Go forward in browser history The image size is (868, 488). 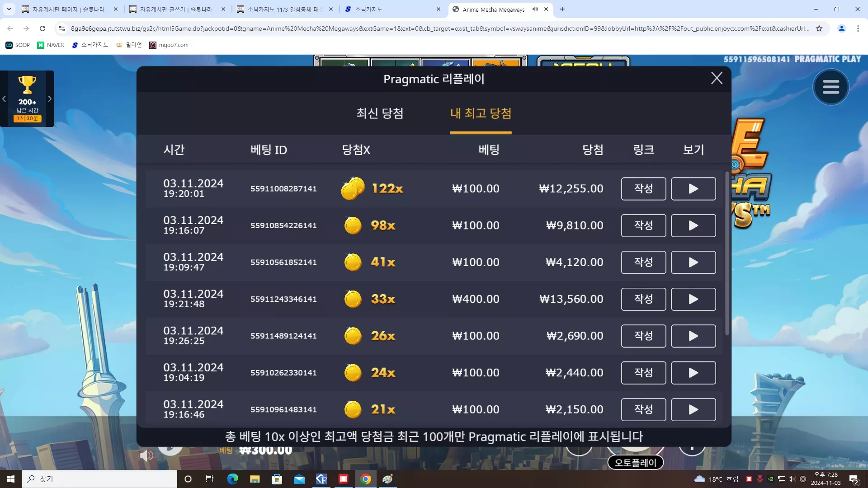click(x=26, y=28)
